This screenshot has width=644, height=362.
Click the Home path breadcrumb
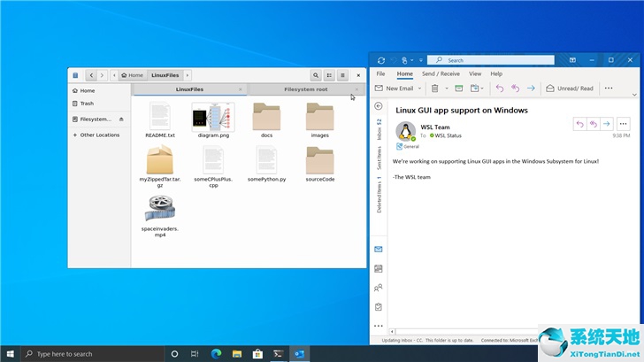133,75
